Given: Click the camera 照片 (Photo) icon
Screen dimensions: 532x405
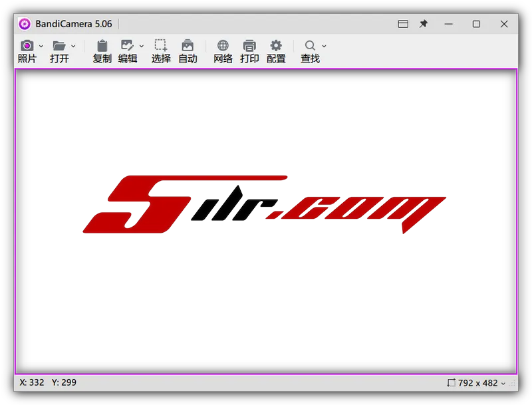Looking at the screenshot, I should [x=27, y=46].
